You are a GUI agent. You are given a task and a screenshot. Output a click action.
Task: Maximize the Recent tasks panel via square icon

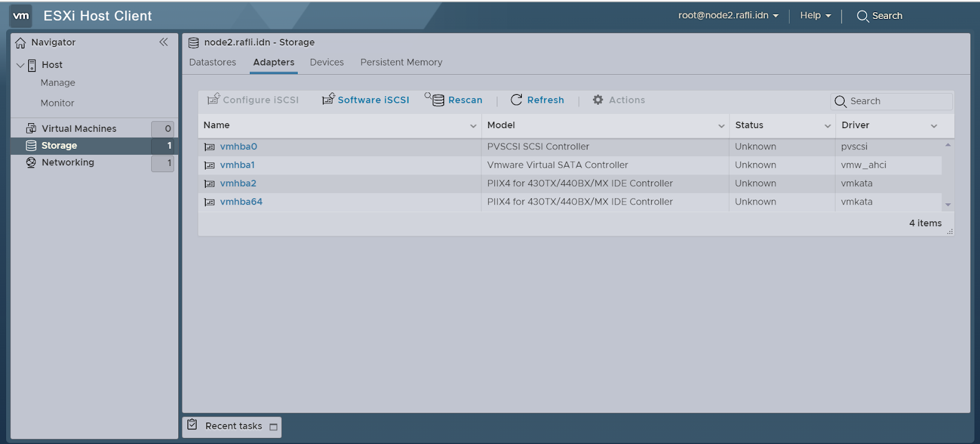273,427
